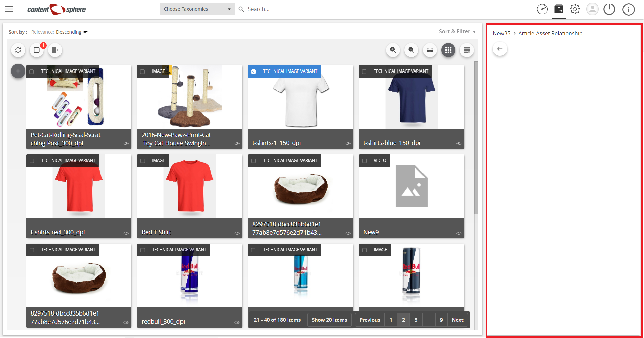Go to page 3

pyautogui.click(x=416, y=320)
